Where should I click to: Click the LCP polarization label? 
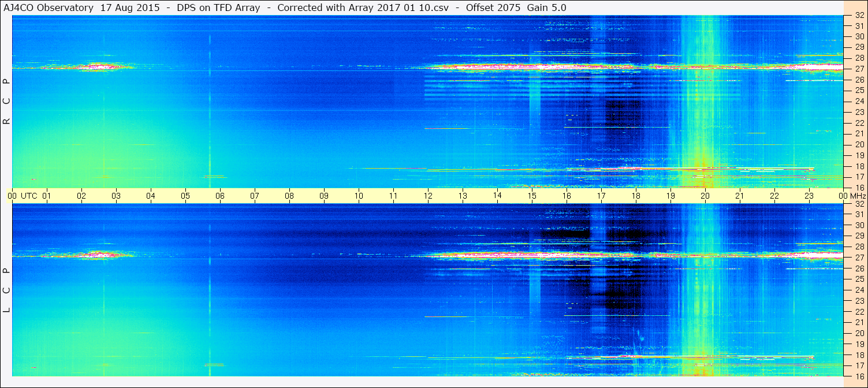tap(6, 290)
